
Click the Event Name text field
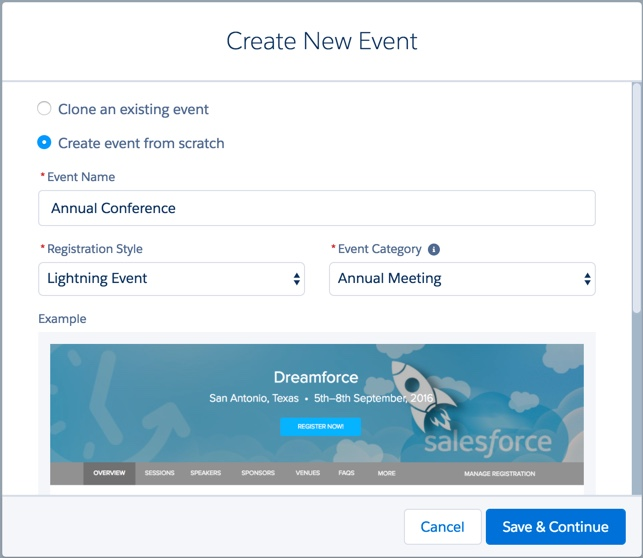317,208
